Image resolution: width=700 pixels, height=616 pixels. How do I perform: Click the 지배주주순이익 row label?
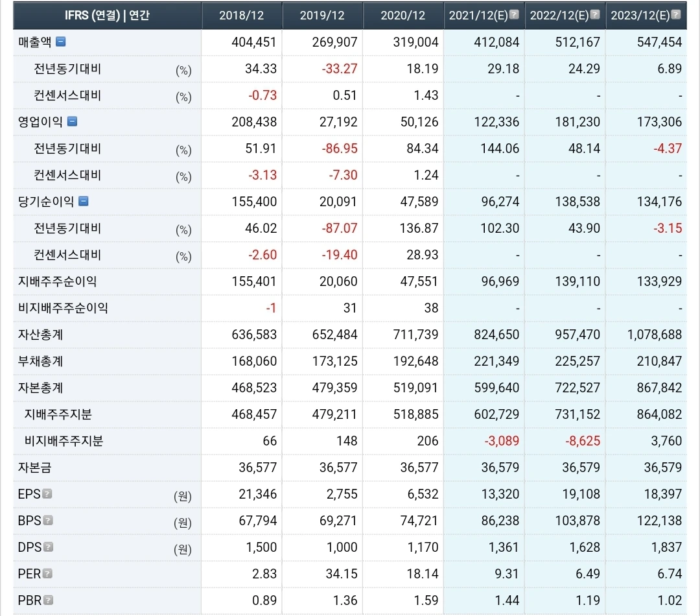tap(57, 281)
